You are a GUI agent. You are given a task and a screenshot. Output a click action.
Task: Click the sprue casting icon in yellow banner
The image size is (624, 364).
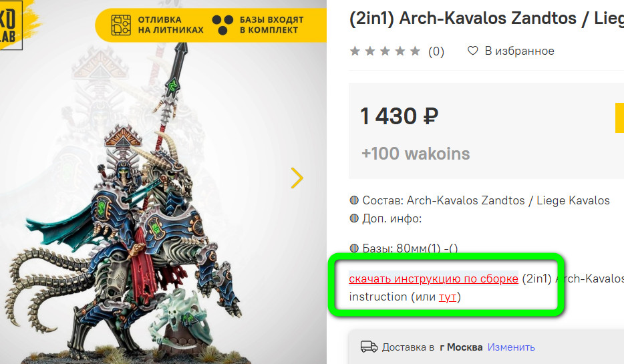pos(121,25)
